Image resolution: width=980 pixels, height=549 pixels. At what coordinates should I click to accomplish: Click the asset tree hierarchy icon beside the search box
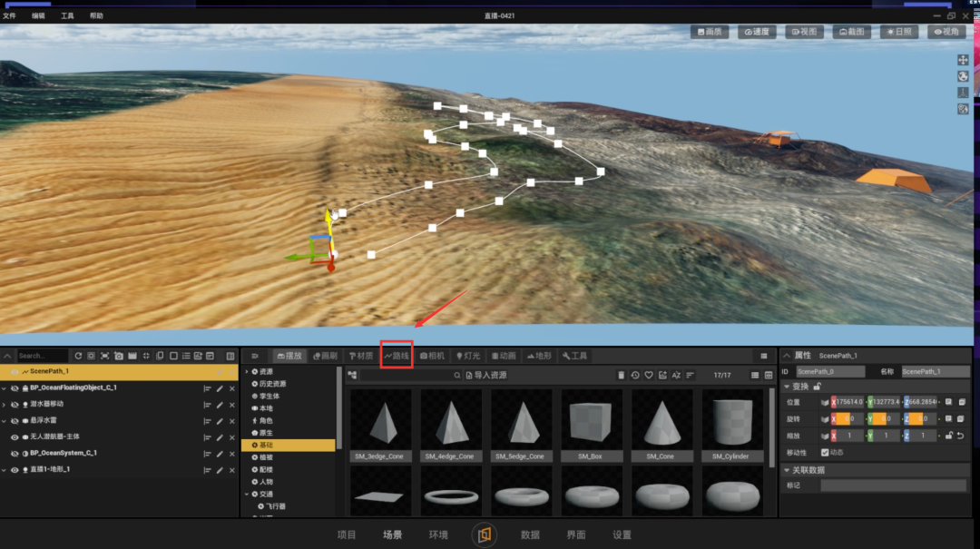click(352, 375)
